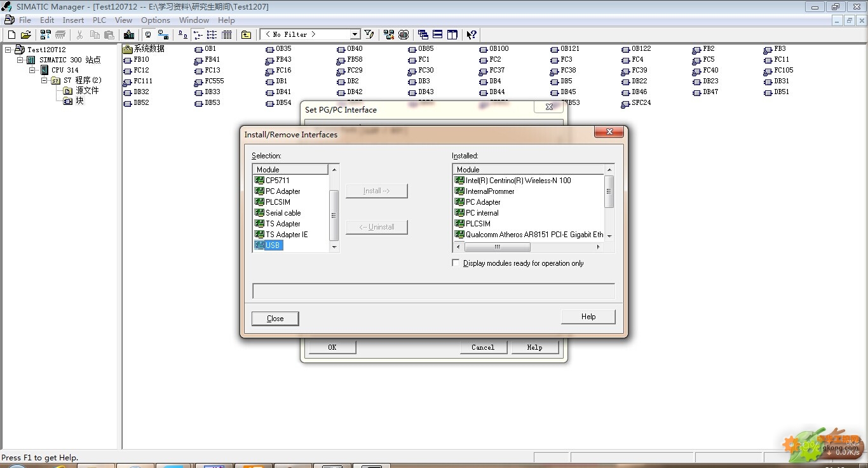Viewport: 868px width, 468px height.
Task: Click Help button in Install/Remove Interfaces dialog
Action: pos(588,317)
